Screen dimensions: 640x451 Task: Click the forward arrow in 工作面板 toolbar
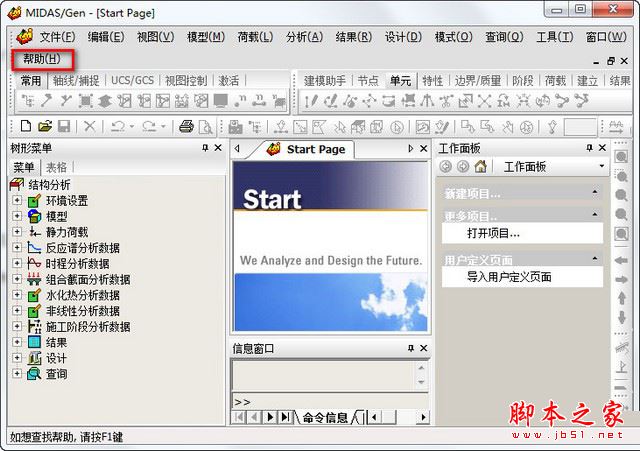tap(463, 166)
